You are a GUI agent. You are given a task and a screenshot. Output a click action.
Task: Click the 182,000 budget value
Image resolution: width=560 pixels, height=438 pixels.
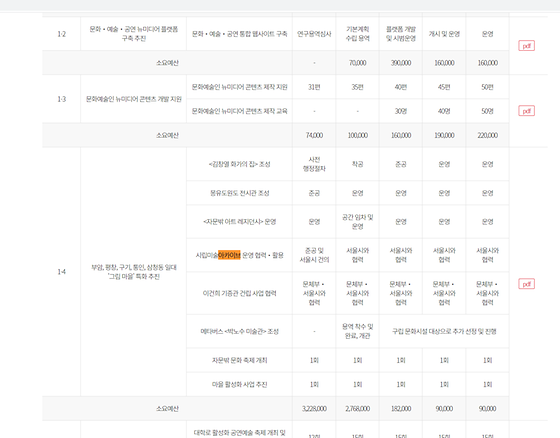coord(401,409)
